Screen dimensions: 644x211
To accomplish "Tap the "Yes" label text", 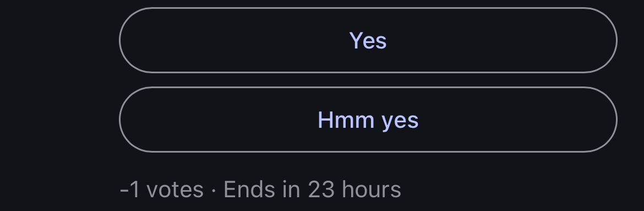I will pos(368,41).
